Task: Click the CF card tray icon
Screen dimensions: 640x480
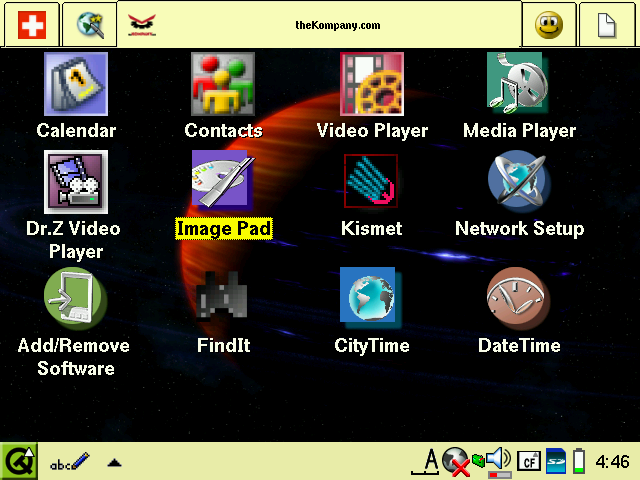Action: point(529,461)
